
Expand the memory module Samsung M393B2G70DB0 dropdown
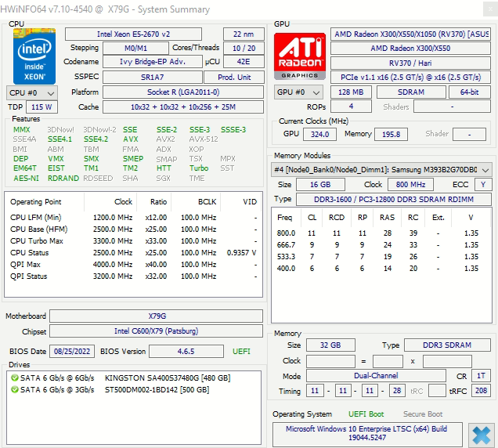[x=381, y=170]
